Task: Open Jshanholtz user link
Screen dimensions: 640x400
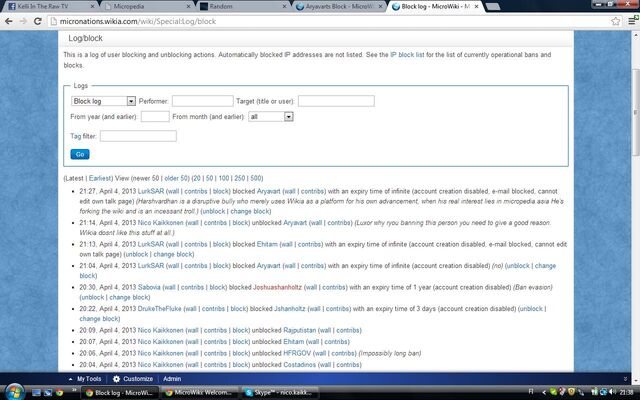Action: [289, 309]
